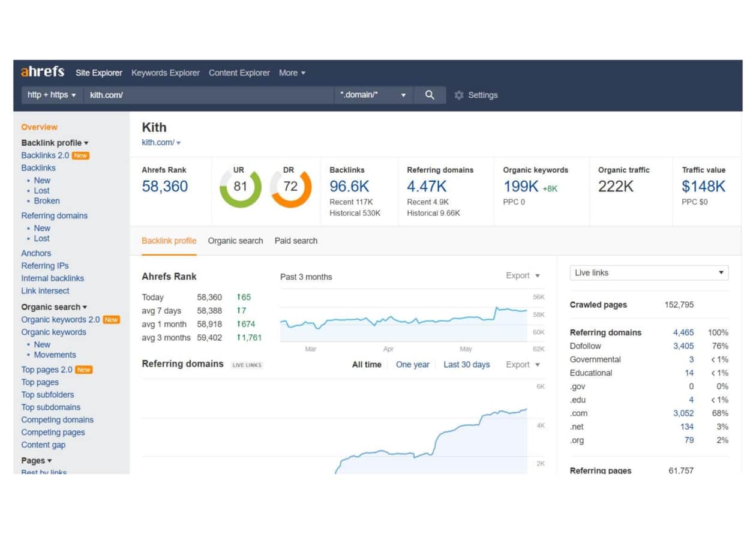The width and height of the screenshot is (756, 534).
Task: Open the Competing domains sidebar link
Action: pos(58,420)
